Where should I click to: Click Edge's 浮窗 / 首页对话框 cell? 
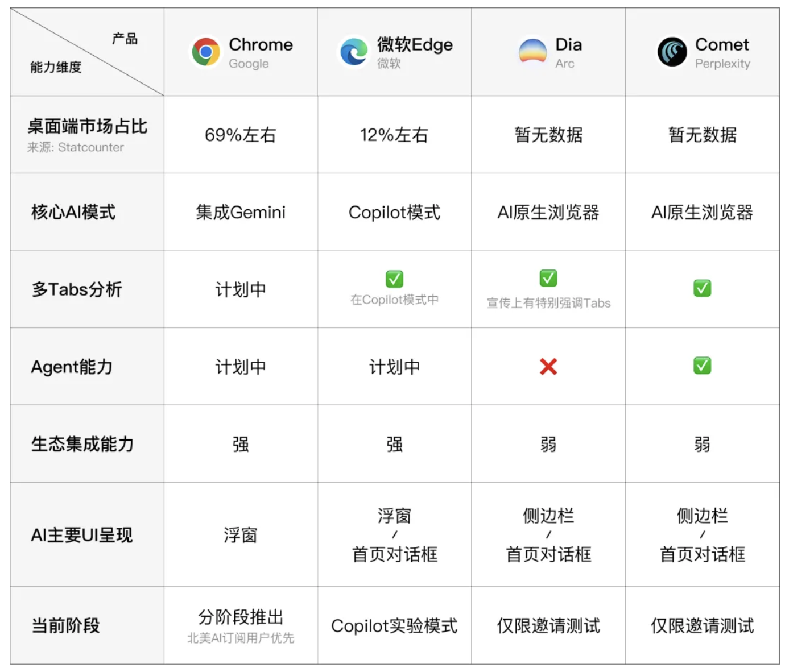click(x=394, y=535)
